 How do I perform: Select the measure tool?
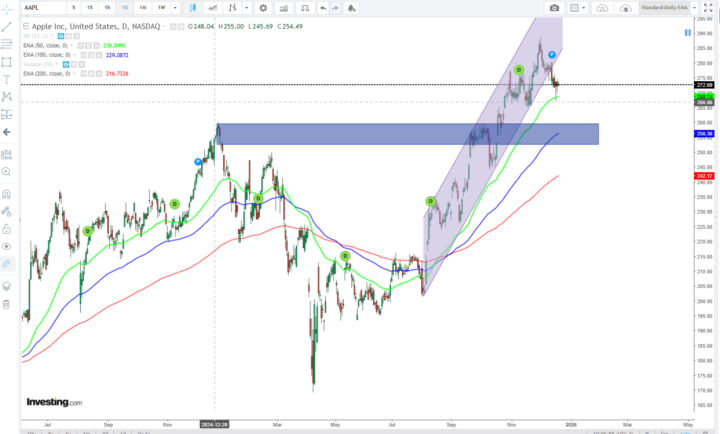[x=6, y=154]
